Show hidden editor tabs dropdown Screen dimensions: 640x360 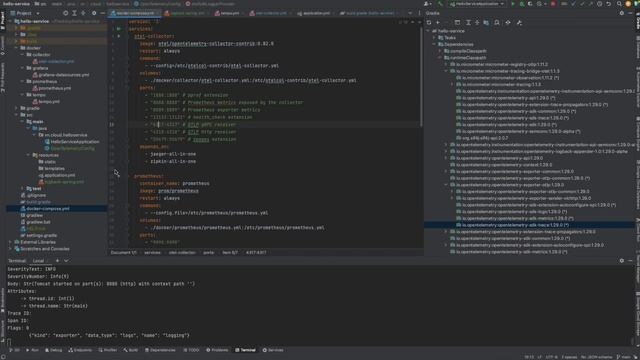point(410,13)
